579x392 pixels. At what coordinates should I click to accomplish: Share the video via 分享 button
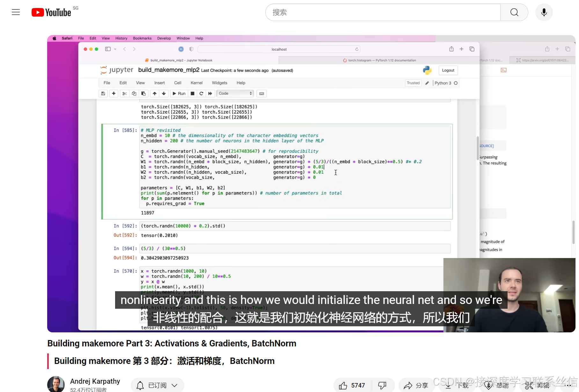click(416, 385)
